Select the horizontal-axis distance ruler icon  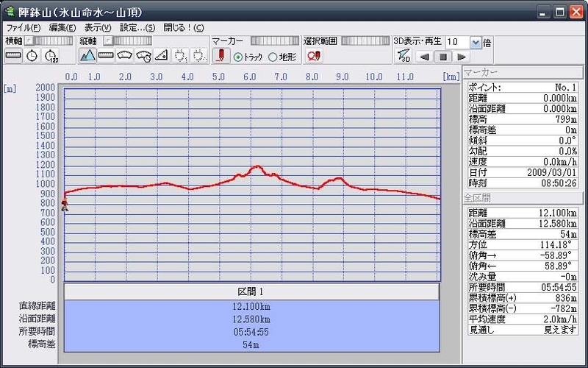(13, 56)
